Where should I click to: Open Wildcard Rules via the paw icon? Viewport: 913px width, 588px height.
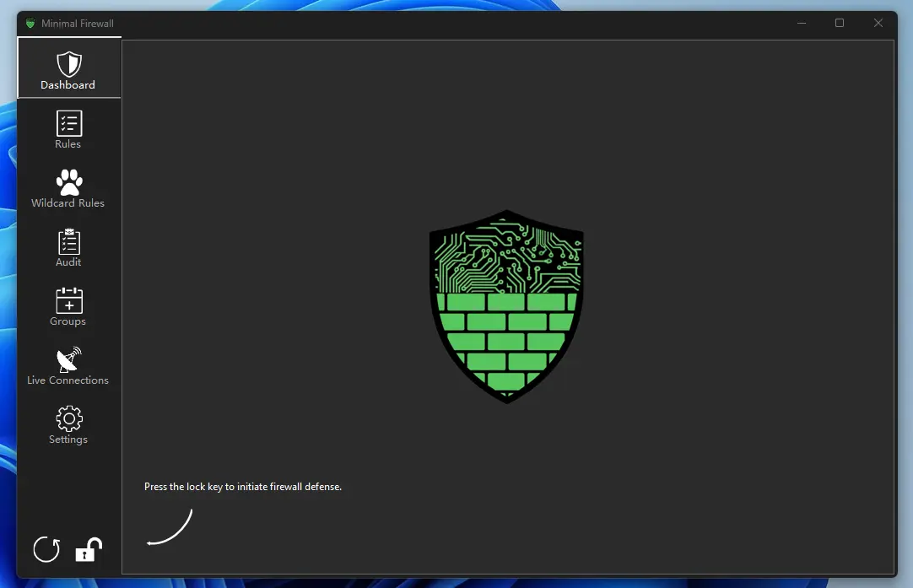tap(68, 180)
